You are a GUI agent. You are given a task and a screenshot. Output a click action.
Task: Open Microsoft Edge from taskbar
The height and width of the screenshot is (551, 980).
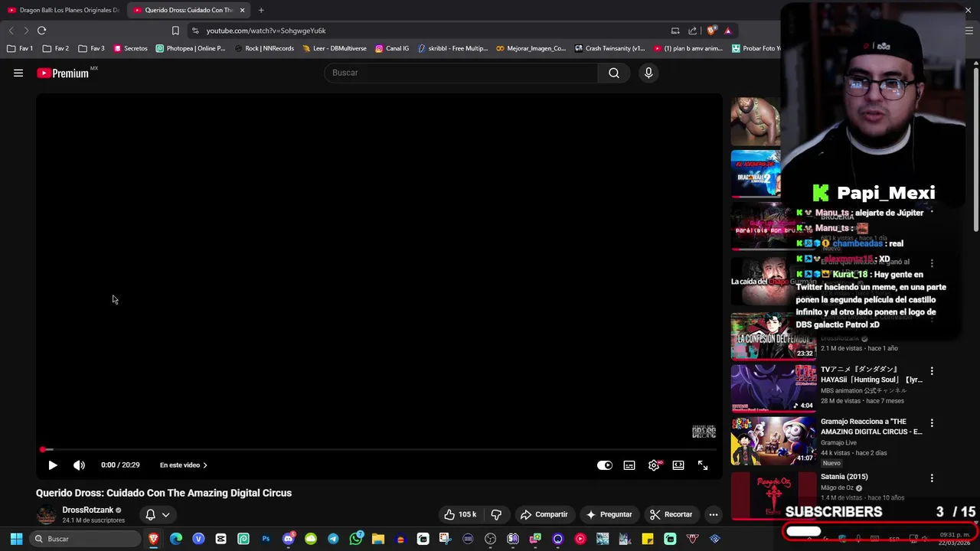click(x=176, y=539)
